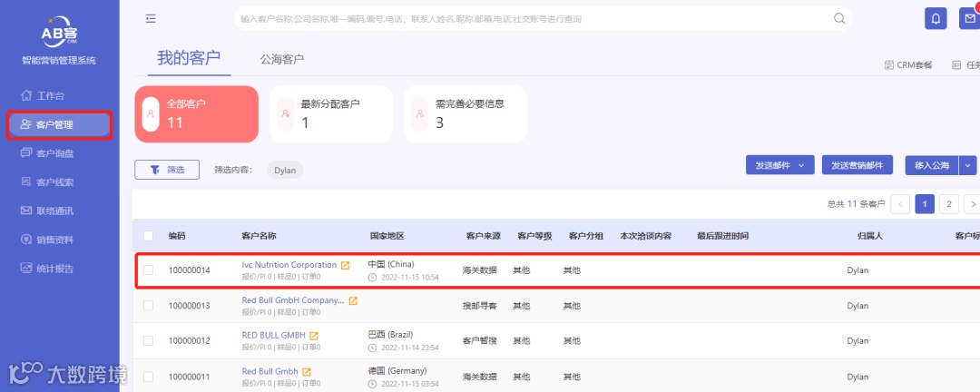The image size is (980, 392).
Task: Open 销售资料 in the sidebar
Action: [x=47, y=240]
